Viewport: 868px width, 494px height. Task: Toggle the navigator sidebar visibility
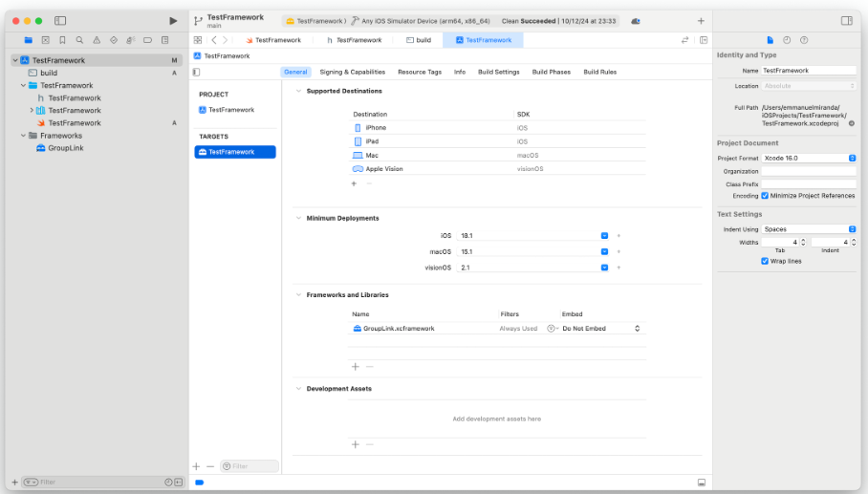coord(60,20)
